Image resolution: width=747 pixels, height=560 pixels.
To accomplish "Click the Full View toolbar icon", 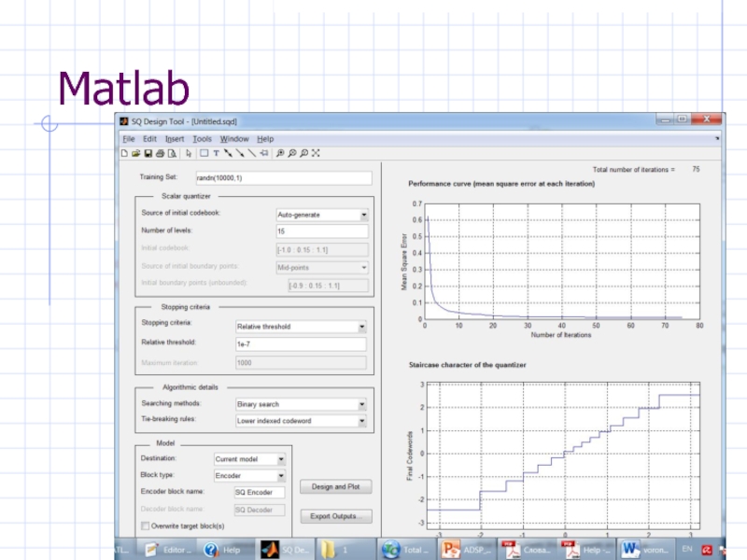I will point(316,153).
